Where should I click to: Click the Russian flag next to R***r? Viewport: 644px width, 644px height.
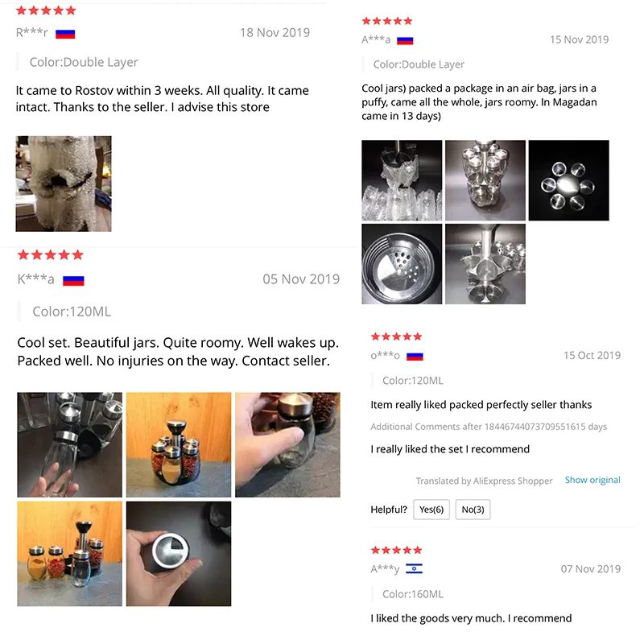[x=65, y=34]
